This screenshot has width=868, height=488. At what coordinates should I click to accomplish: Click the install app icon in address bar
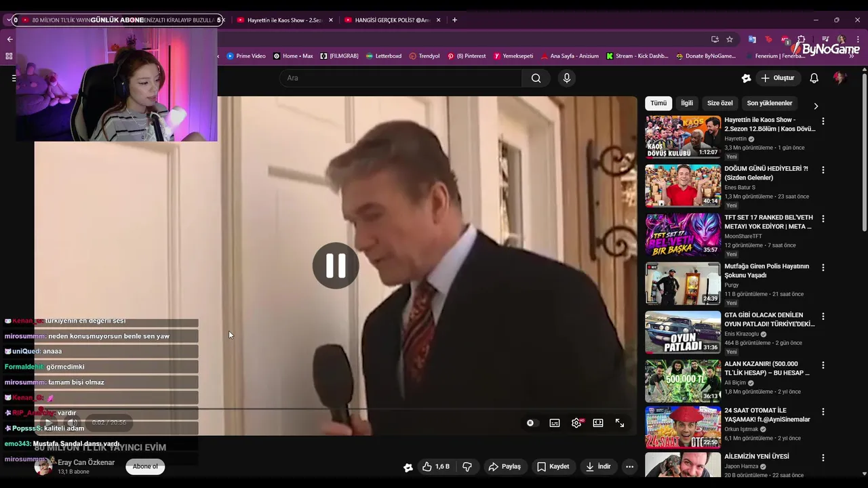coord(715,39)
